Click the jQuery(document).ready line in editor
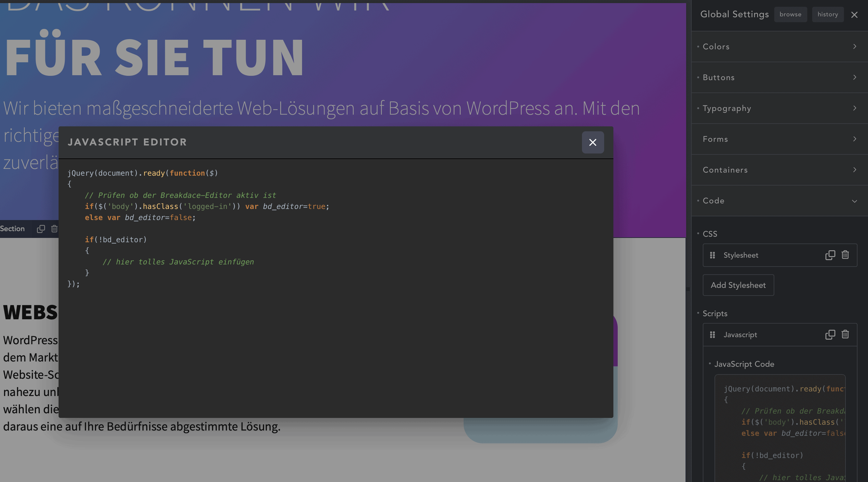 (x=142, y=173)
